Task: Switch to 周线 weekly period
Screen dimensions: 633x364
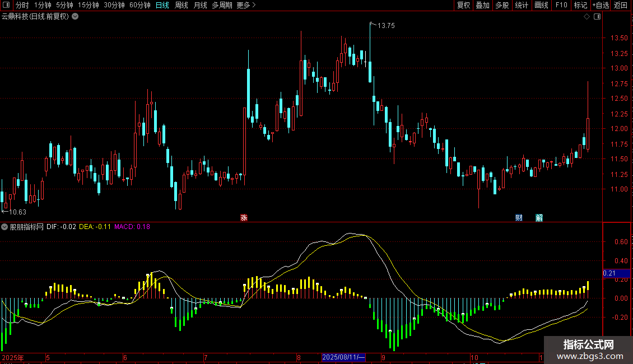Action: coord(181,5)
